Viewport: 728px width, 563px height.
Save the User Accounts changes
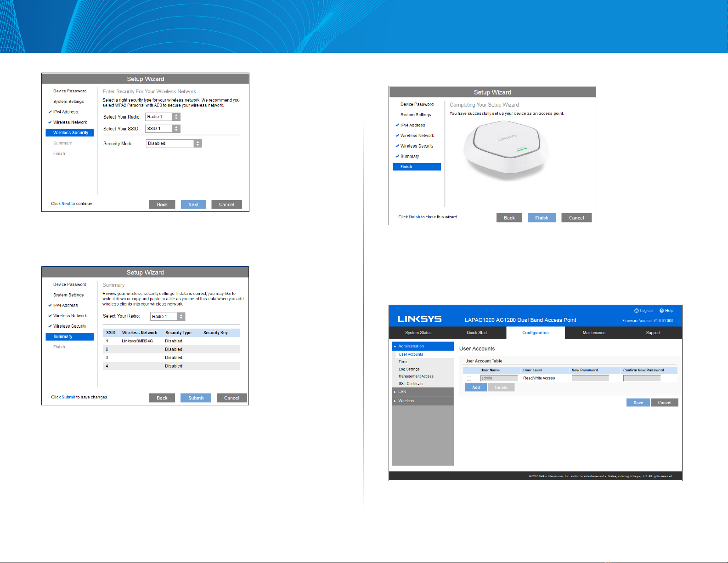tap(638, 403)
